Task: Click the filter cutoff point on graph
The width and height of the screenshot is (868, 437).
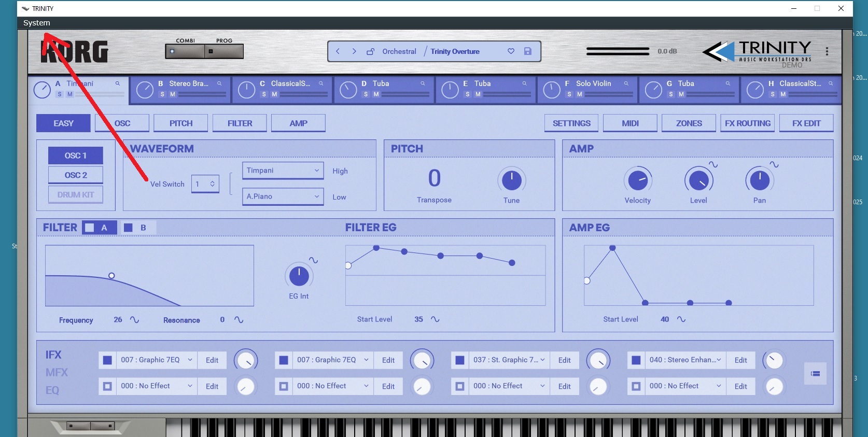Action: (x=111, y=276)
